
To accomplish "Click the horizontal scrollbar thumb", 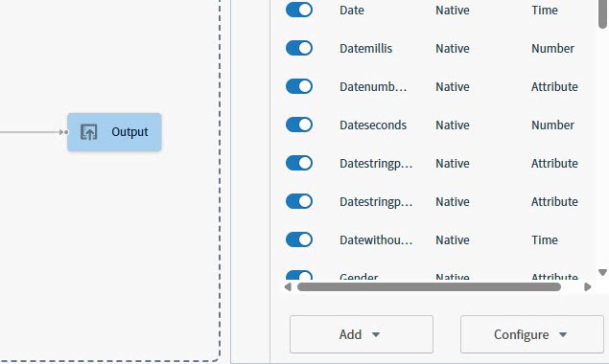I will tap(429, 287).
